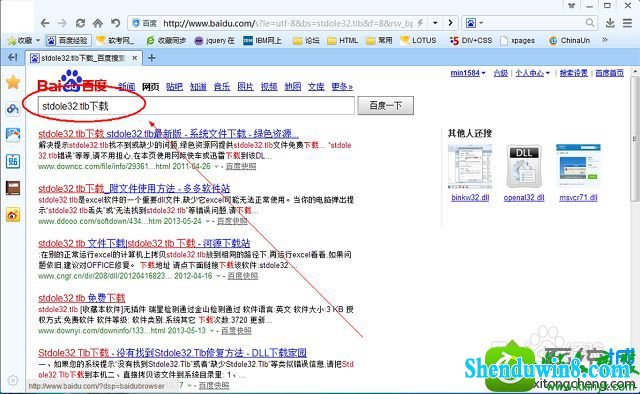This screenshot has width=640, height=394.
Task: Expand the address bar dropdown arrow
Action: click(435, 23)
